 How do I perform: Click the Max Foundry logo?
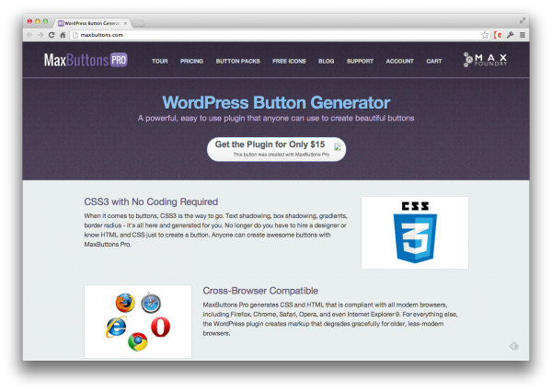click(485, 60)
